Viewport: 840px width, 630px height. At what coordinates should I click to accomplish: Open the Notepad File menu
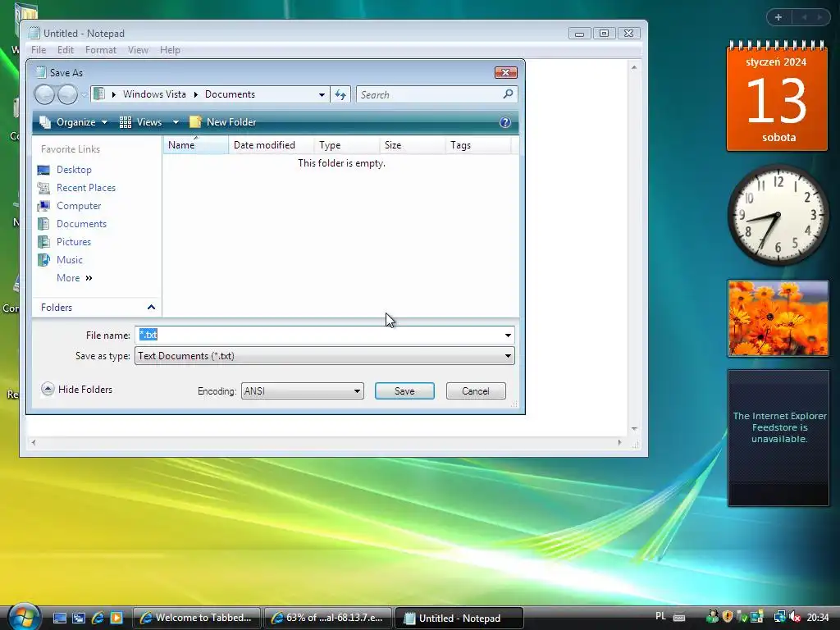(38, 50)
